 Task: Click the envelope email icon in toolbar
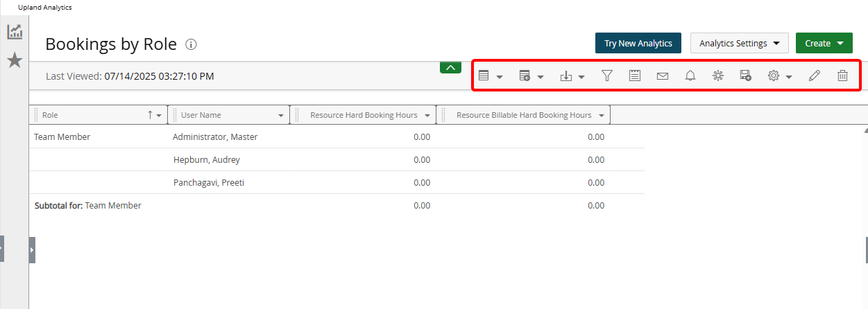tap(663, 76)
